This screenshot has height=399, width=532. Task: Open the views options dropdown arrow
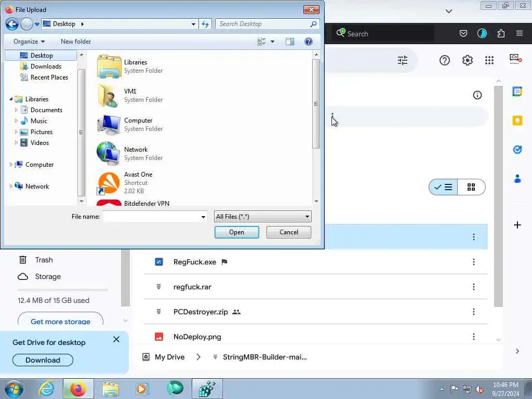pos(272,42)
